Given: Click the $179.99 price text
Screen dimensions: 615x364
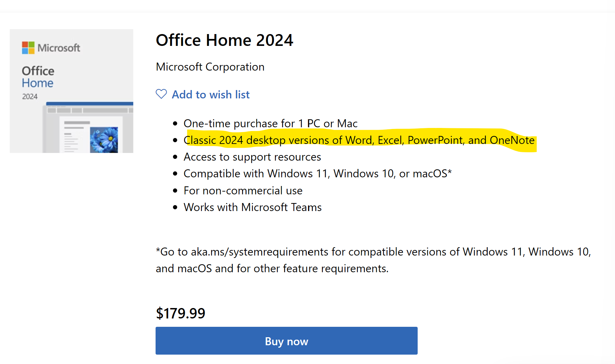Looking at the screenshot, I should pyautogui.click(x=180, y=313).
